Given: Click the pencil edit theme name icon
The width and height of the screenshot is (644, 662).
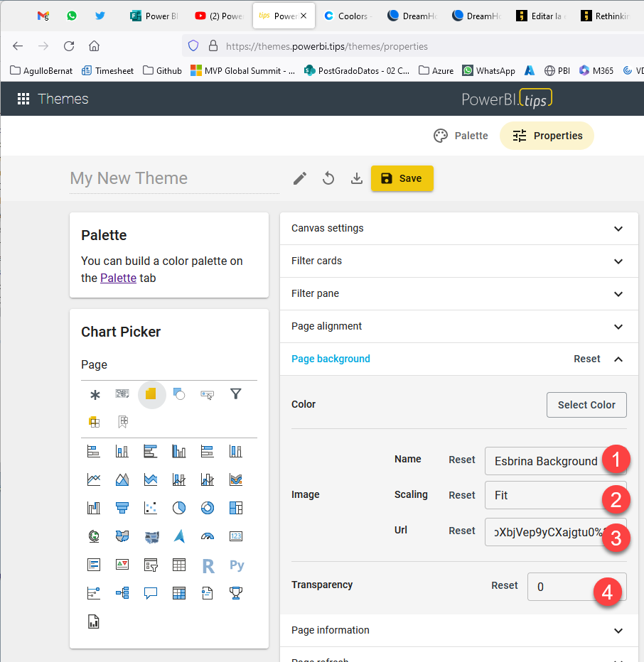Looking at the screenshot, I should 300,178.
